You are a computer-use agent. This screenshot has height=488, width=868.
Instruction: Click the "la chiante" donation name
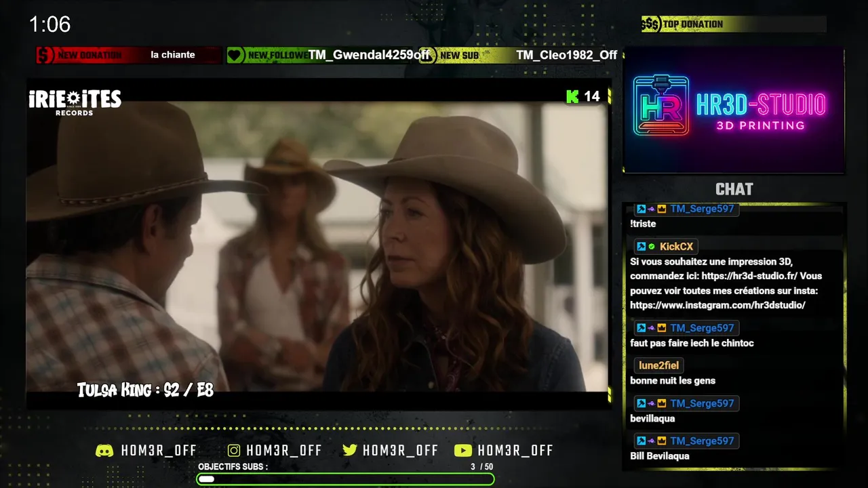click(173, 55)
